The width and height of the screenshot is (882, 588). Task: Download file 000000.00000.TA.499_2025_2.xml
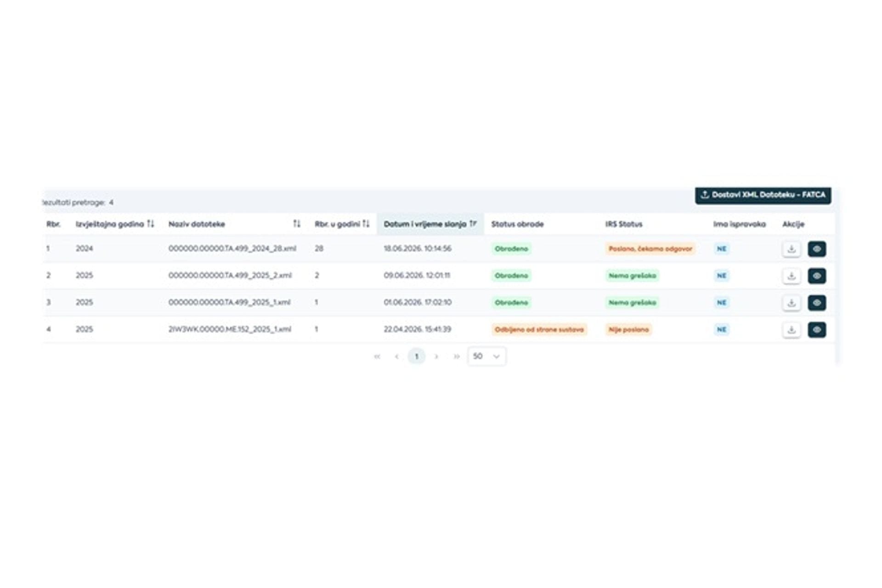[x=791, y=276]
